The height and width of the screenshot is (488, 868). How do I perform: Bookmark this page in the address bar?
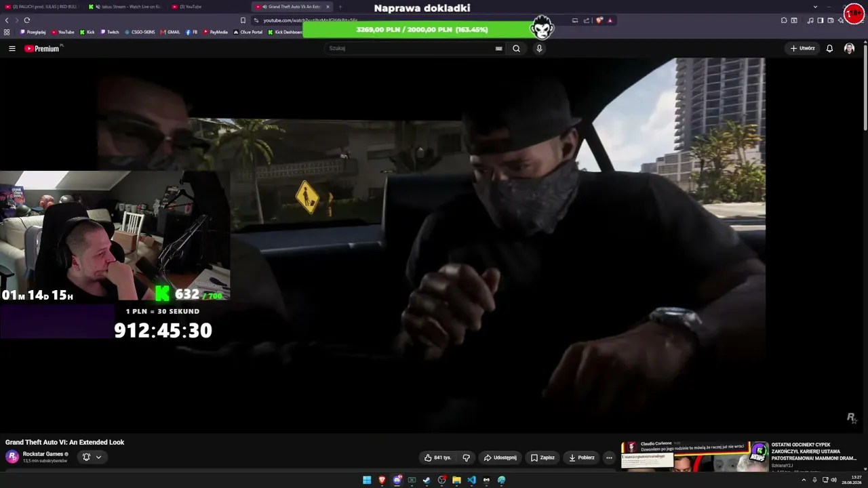click(243, 20)
